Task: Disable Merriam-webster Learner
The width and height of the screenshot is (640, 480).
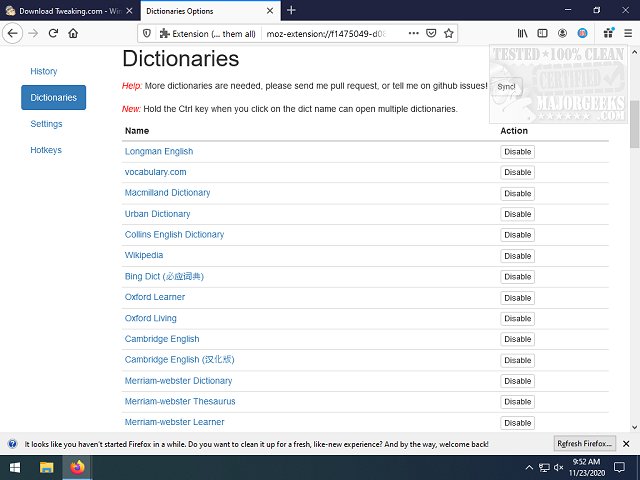Action: [x=518, y=423]
